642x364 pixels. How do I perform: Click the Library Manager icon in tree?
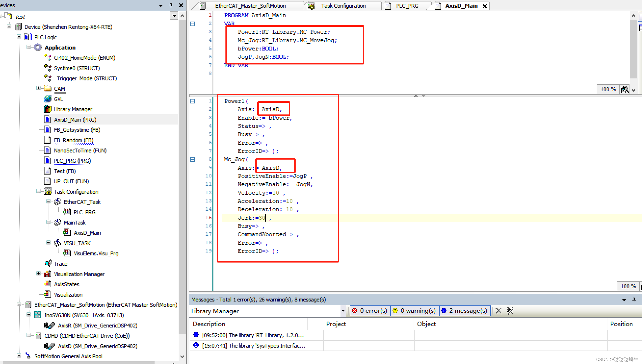click(x=47, y=109)
